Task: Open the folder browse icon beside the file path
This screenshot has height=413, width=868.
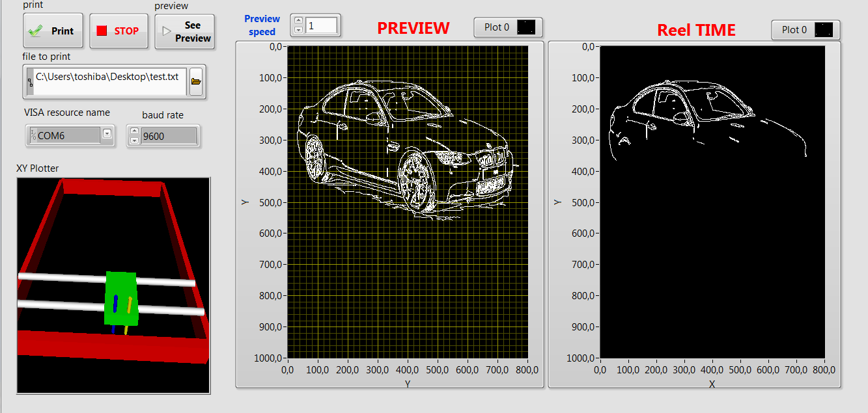Action: point(195,81)
